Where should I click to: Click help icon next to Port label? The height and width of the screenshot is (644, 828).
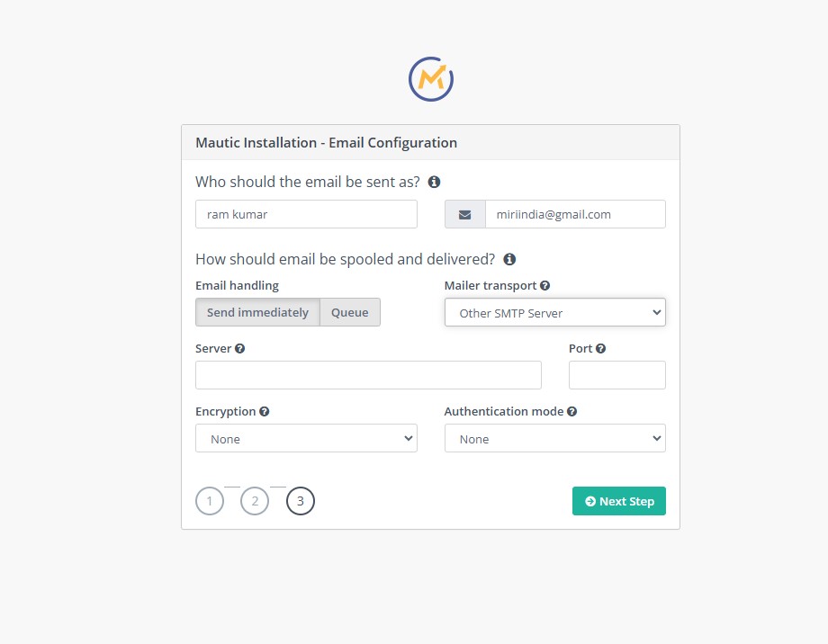click(601, 348)
